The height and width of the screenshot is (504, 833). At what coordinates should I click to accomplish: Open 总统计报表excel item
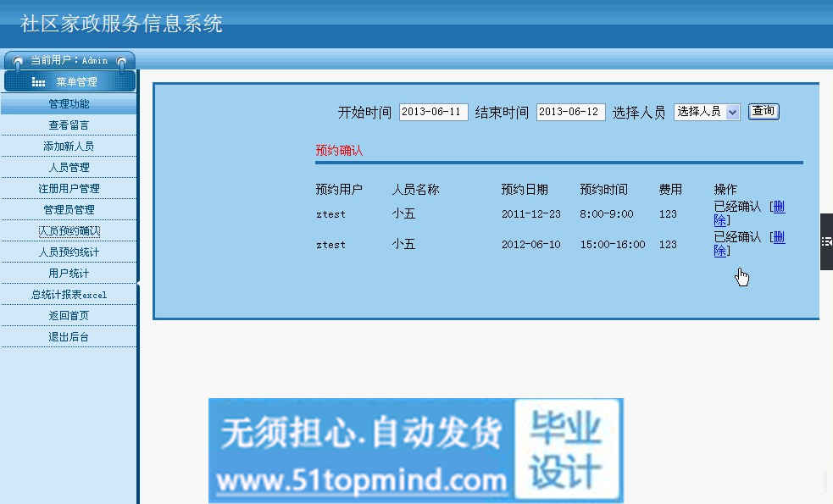tap(69, 295)
